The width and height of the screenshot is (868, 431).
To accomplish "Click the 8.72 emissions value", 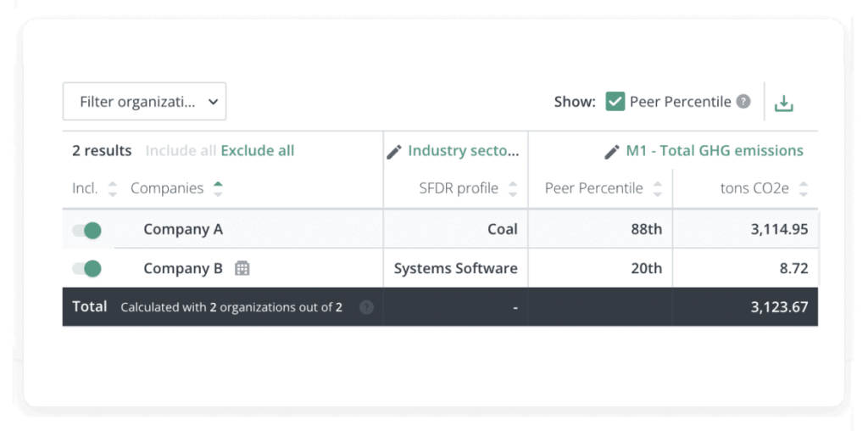I will [793, 269].
